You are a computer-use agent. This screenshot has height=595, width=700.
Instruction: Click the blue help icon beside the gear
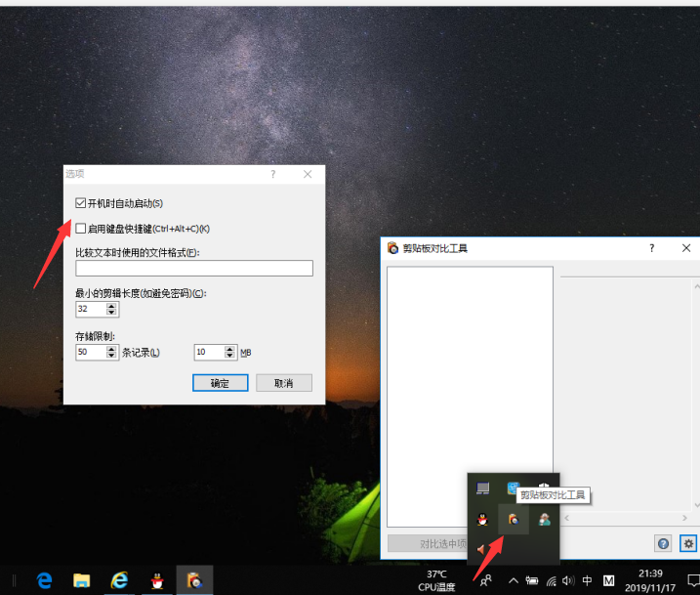(664, 544)
